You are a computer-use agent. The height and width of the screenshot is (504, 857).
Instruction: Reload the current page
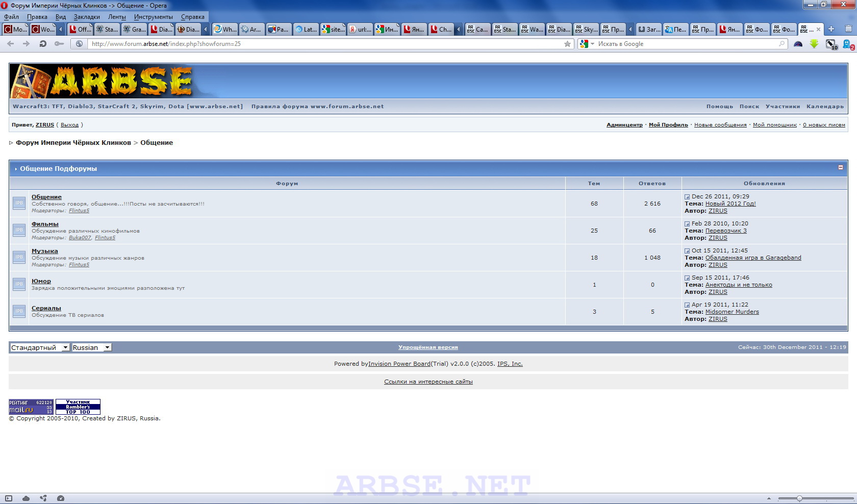click(x=43, y=44)
